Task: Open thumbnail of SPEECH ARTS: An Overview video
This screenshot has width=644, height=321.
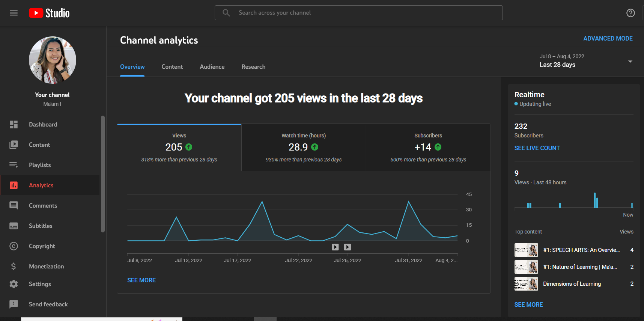Action: pos(526,250)
